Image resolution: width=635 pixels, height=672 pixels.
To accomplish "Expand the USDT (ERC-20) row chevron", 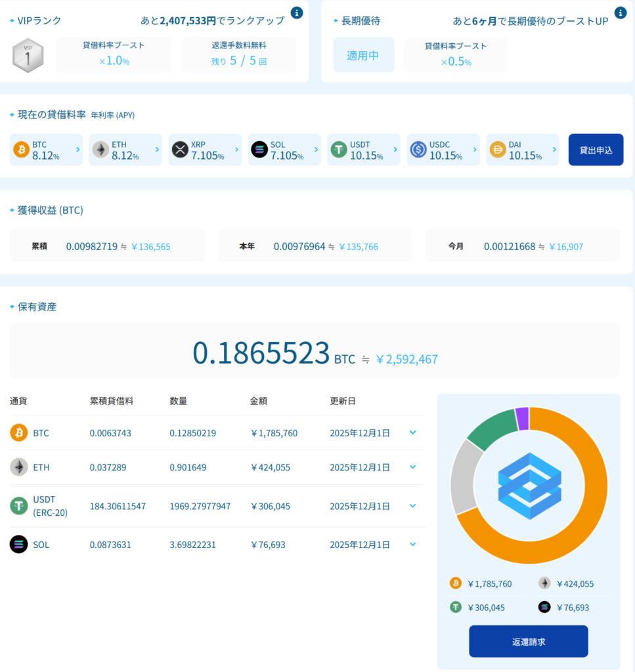I will click(412, 505).
